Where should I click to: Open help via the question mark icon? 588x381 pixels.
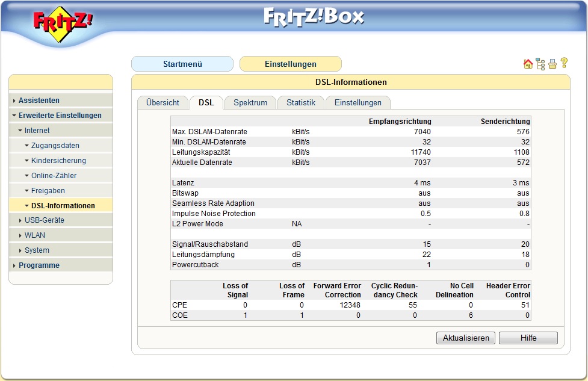tap(564, 63)
